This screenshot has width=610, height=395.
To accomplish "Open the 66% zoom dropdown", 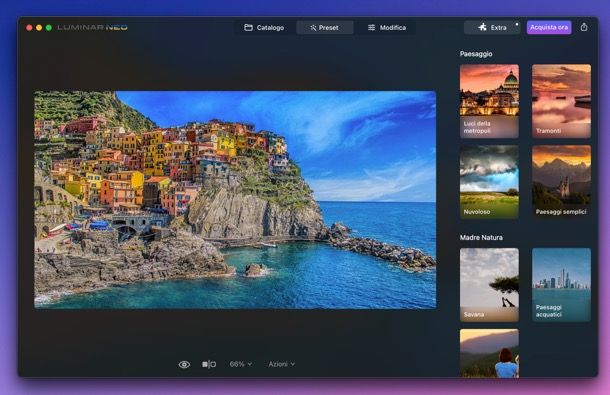I will click(x=240, y=364).
